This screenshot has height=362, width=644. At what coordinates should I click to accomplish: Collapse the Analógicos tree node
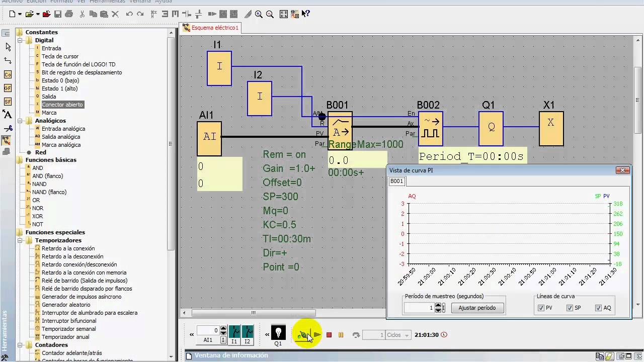click(x=21, y=121)
